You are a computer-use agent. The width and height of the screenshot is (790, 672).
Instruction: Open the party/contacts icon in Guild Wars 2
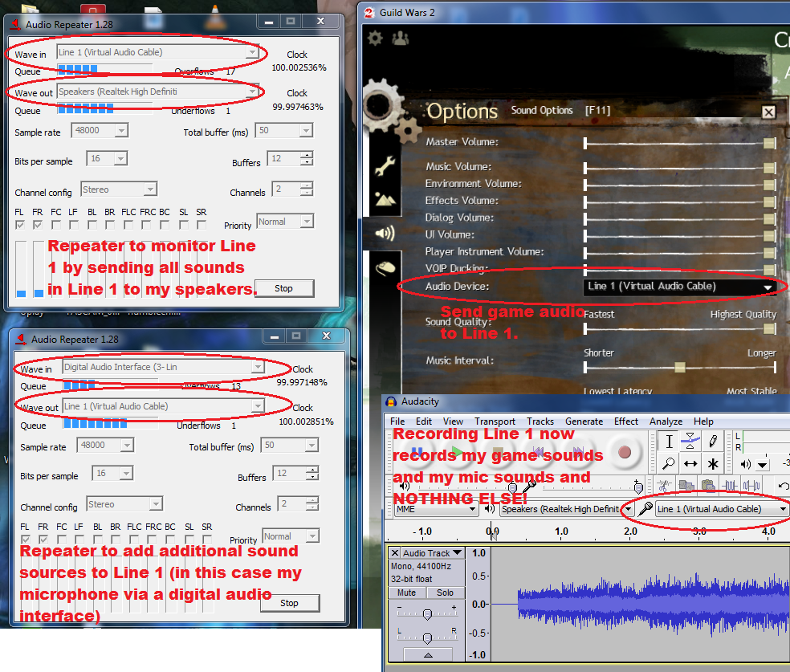[x=401, y=38]
